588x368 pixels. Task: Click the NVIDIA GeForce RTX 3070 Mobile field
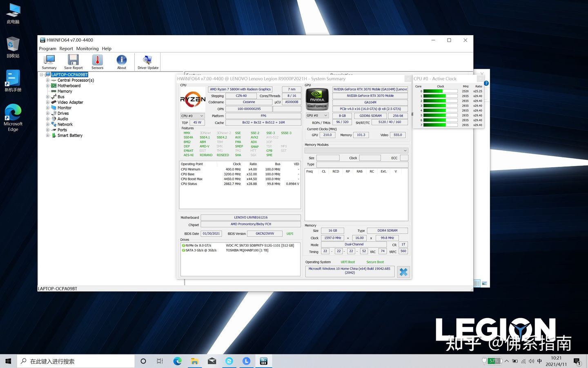point(370,96)
